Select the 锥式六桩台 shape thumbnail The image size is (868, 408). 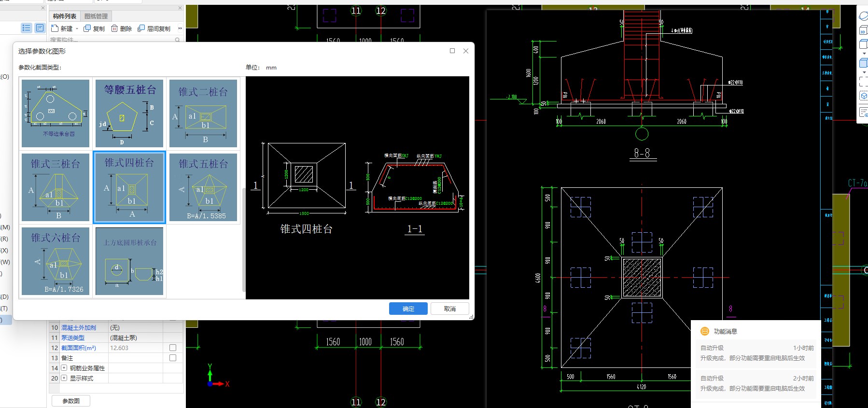56,261
